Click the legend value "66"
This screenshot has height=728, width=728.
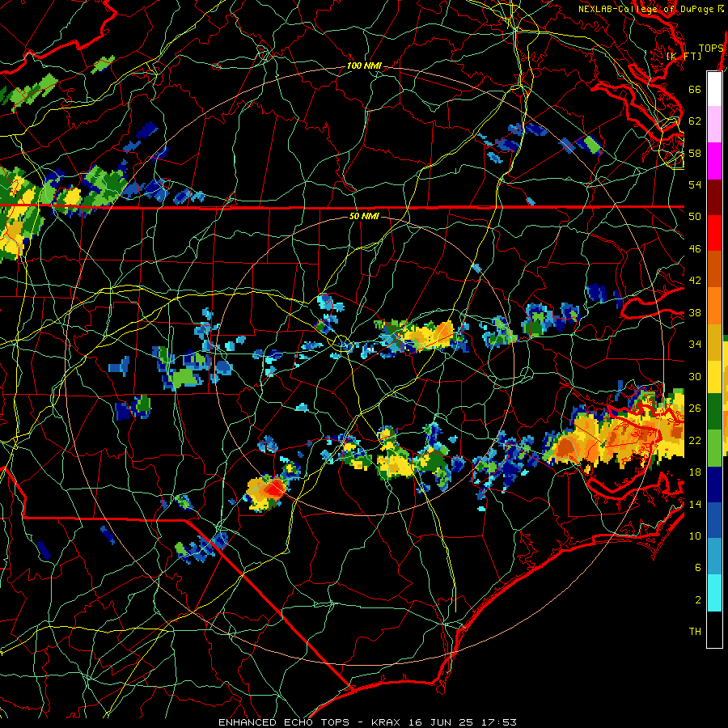point(695,89)
